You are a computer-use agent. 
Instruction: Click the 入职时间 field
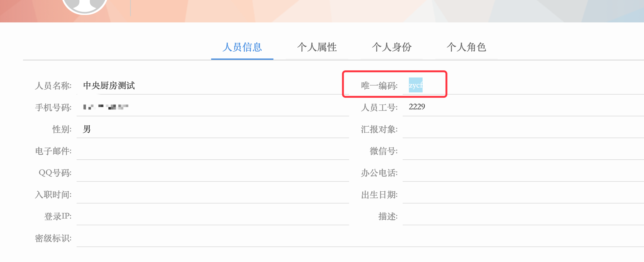click(x=212, y=194)
